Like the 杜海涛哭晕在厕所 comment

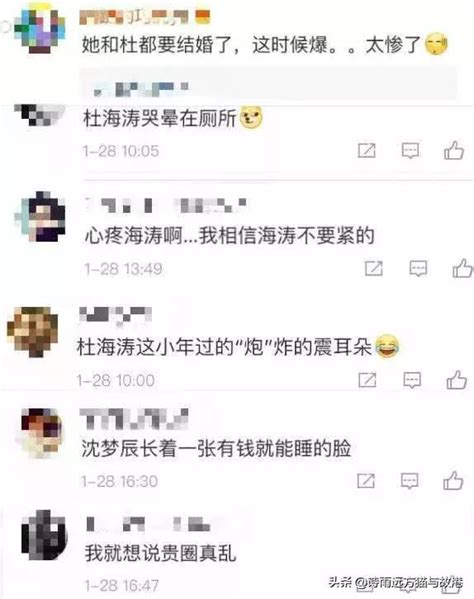pos(454,150)
